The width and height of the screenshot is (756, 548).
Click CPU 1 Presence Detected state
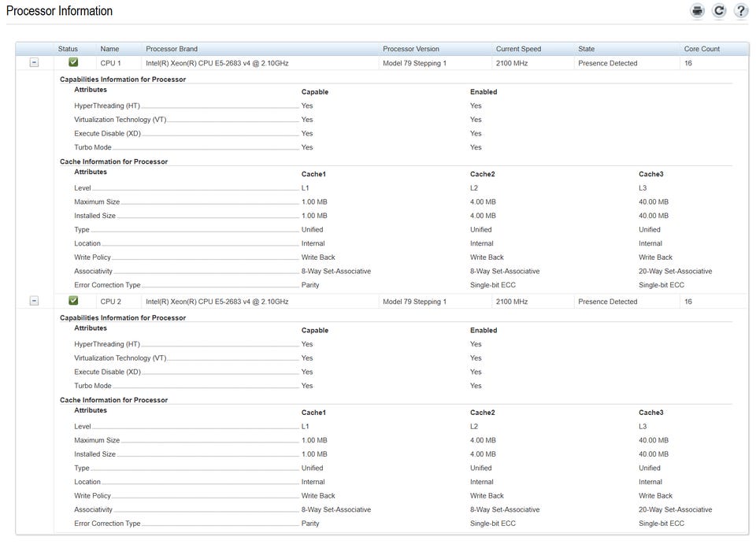coord(607,63)
